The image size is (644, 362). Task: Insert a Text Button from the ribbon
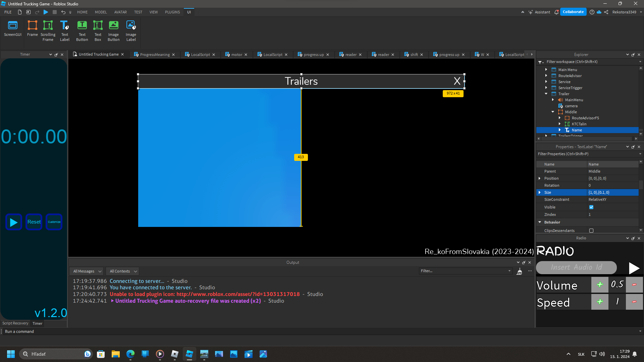click(82, 30)
